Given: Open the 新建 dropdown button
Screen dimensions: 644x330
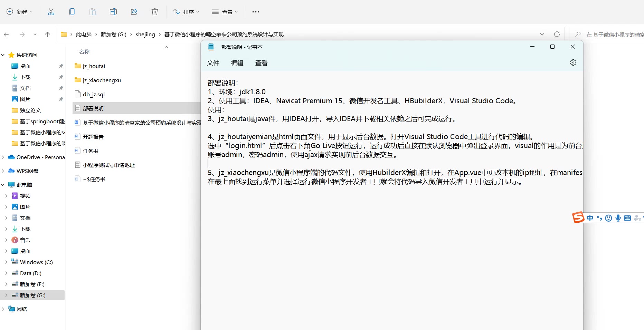Looking at the screenshot, I should tap(20, 12).
